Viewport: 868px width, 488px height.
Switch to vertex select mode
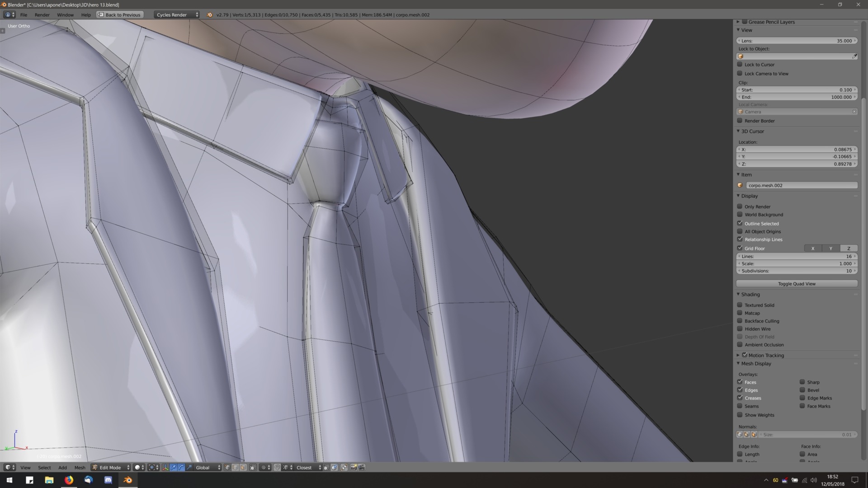pos(227,467)
